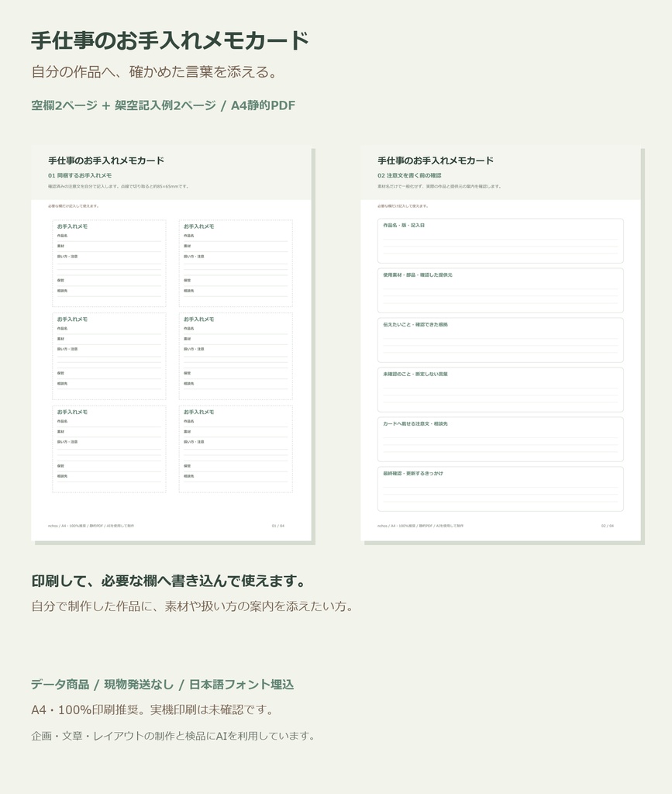Click the main title 手仕事のお手入れメモカード
Image resolution: width=672 pixels, height=794 pixels.
pos(170,40)
